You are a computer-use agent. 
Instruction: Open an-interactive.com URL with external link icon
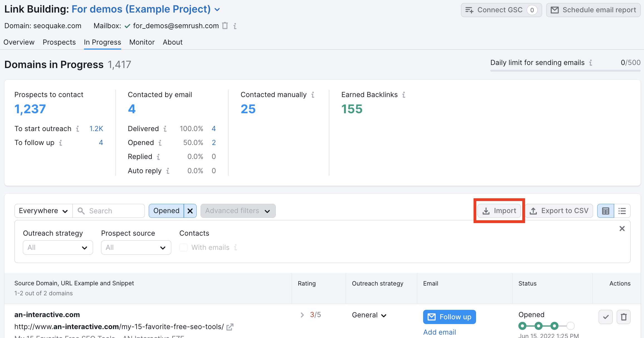click(230, 327)
